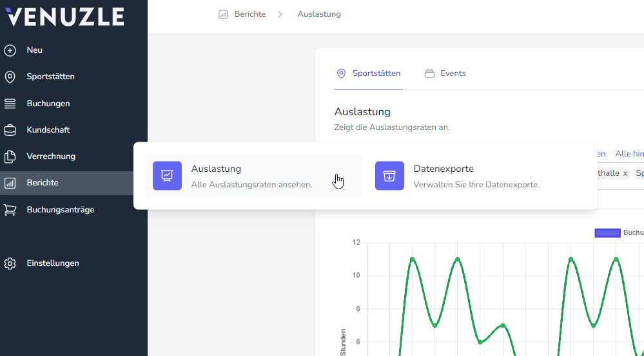Choose Datenexporte in the flyout menu
The image size is (644, 356).
[476, 176]
